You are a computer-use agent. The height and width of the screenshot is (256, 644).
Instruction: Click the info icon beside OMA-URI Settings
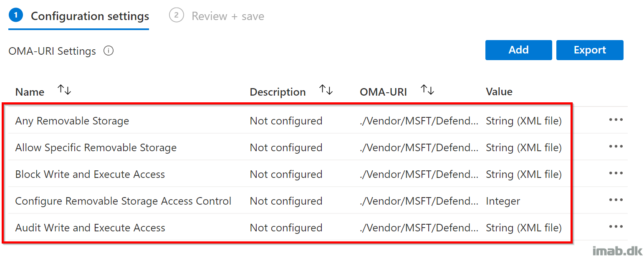[109, 51]
